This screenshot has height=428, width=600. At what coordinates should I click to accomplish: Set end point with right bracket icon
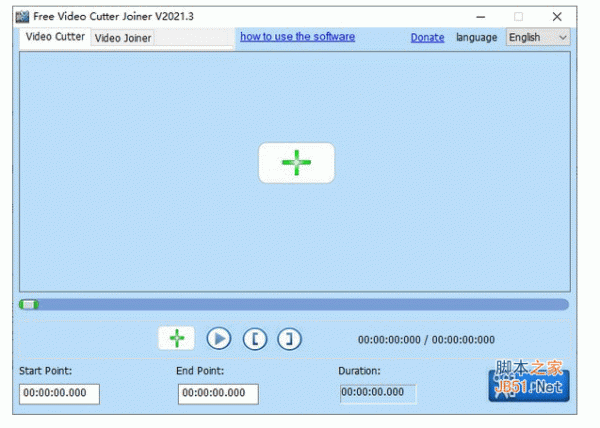tap(289, 339)
